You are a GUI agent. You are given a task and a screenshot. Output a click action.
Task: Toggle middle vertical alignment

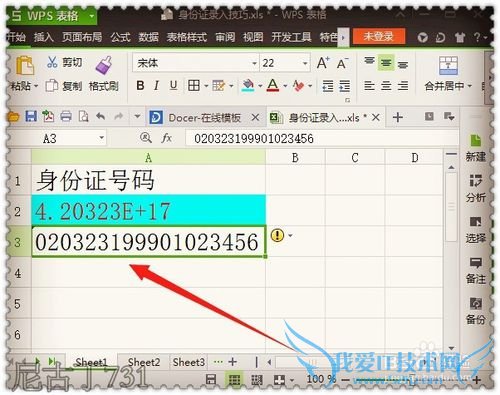pos(386,63)
